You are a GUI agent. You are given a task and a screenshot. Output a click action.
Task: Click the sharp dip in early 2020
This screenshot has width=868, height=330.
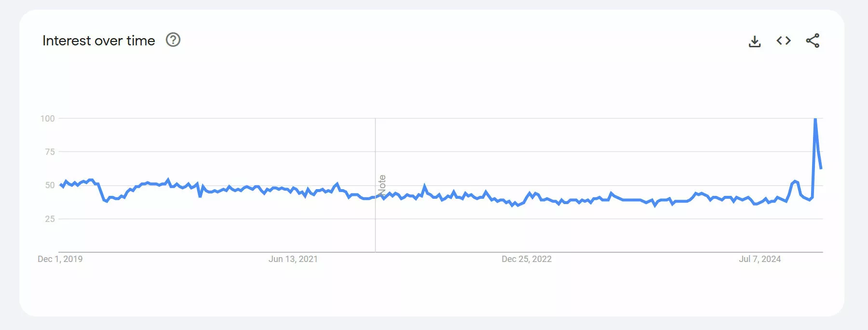click(x=106, y=201)
